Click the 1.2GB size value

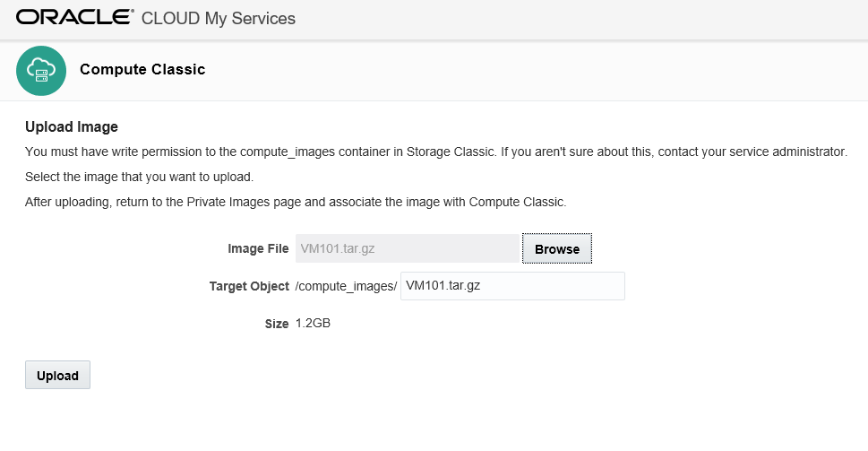(313, 323)
